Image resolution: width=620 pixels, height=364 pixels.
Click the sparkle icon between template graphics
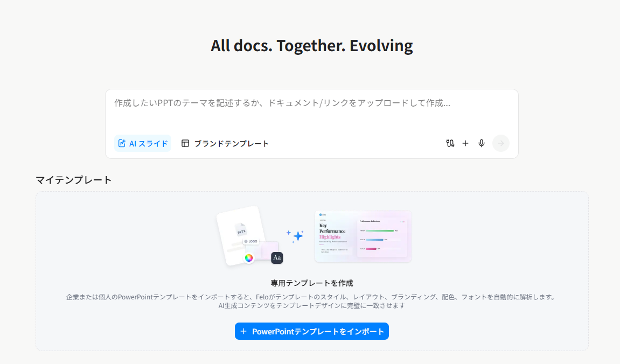pos(297,235)
